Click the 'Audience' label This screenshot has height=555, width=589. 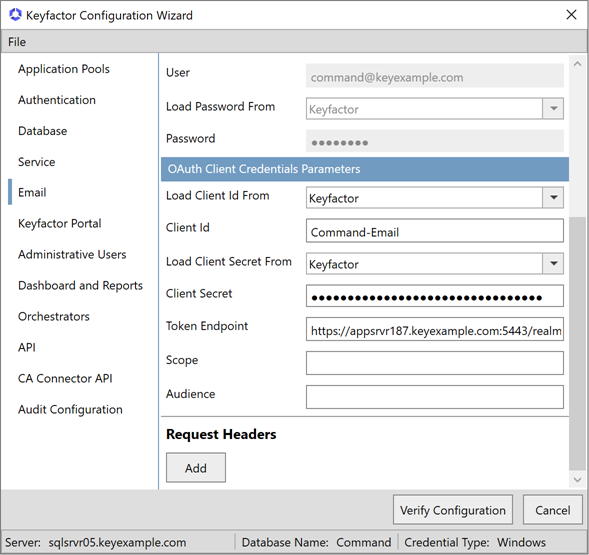(190, 394)
